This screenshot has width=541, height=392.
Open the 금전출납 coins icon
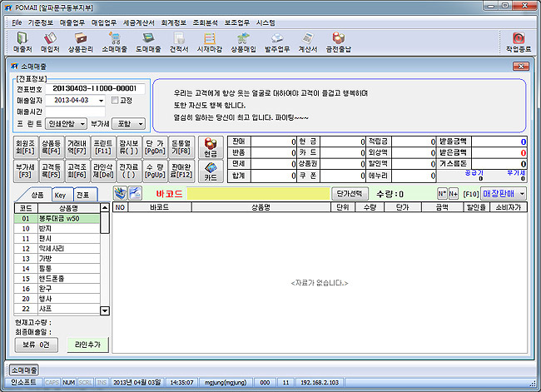(339, 42)
